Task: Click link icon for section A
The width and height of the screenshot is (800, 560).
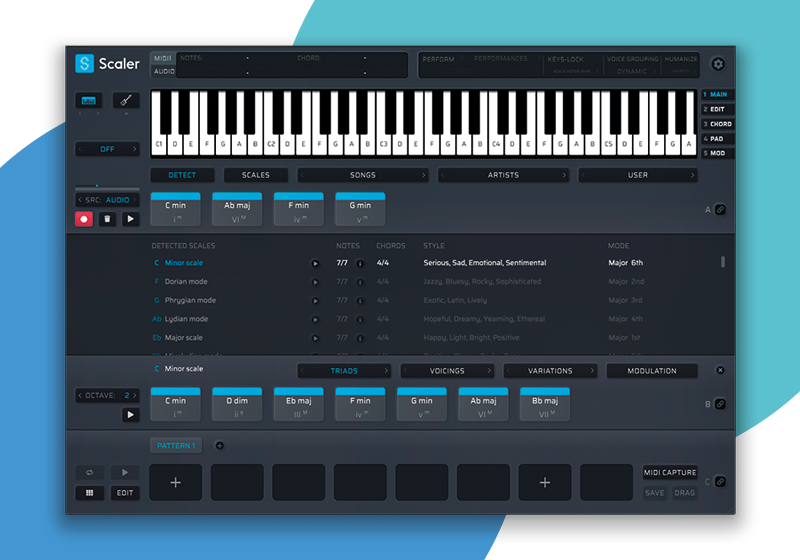Action: 720,210
